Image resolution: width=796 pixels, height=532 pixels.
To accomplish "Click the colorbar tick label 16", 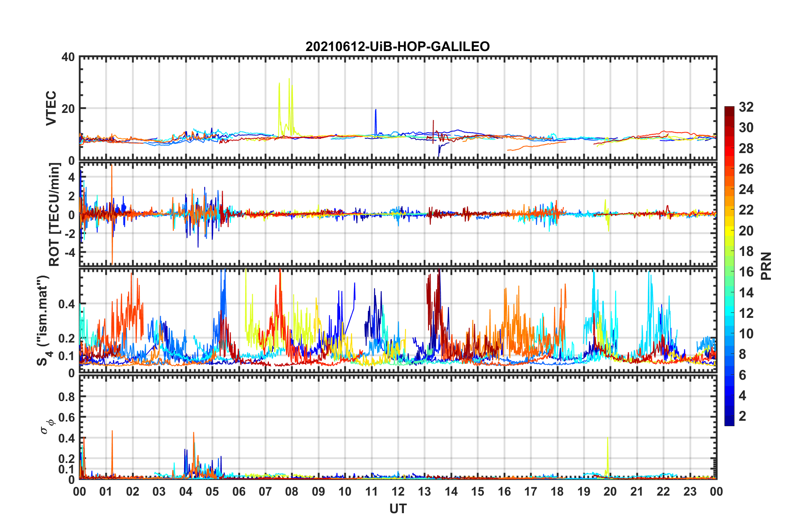I will click(x=746, y=272).
